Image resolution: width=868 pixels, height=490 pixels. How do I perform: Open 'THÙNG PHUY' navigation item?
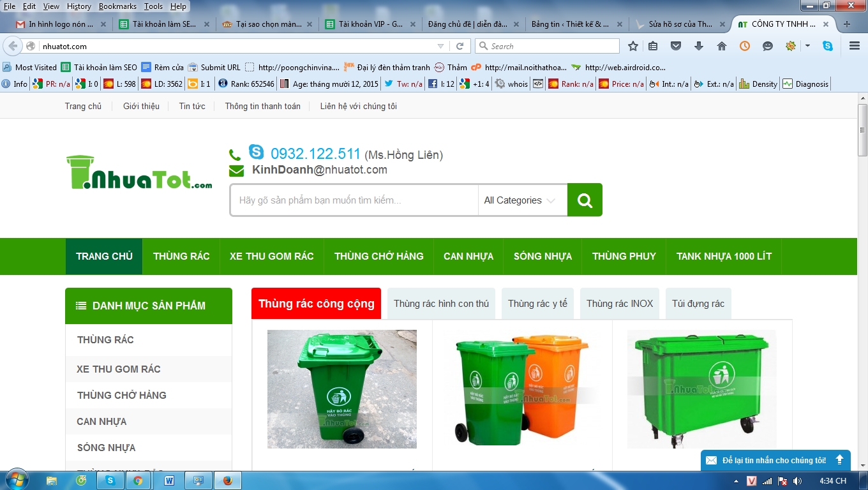point(624,256)
